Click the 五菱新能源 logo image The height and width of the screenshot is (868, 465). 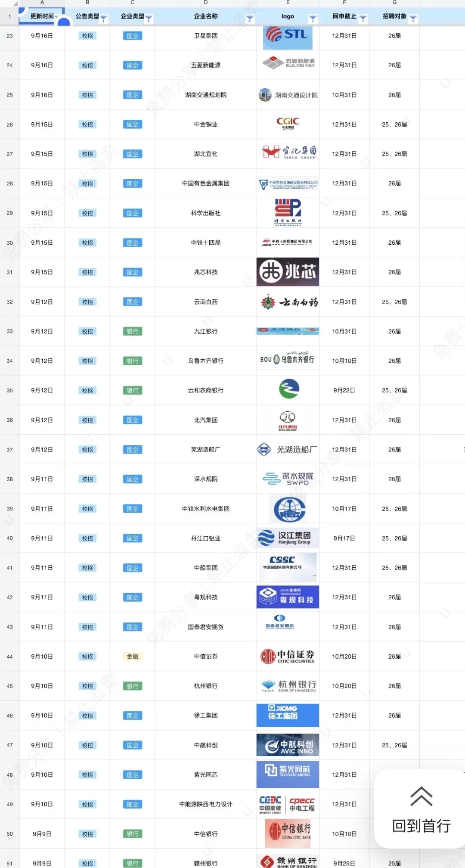(288, 63)
